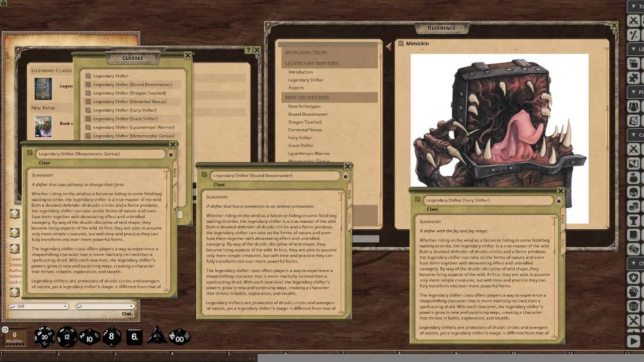
Task: Go to previous page arrow in Reference
Action: 388,46
